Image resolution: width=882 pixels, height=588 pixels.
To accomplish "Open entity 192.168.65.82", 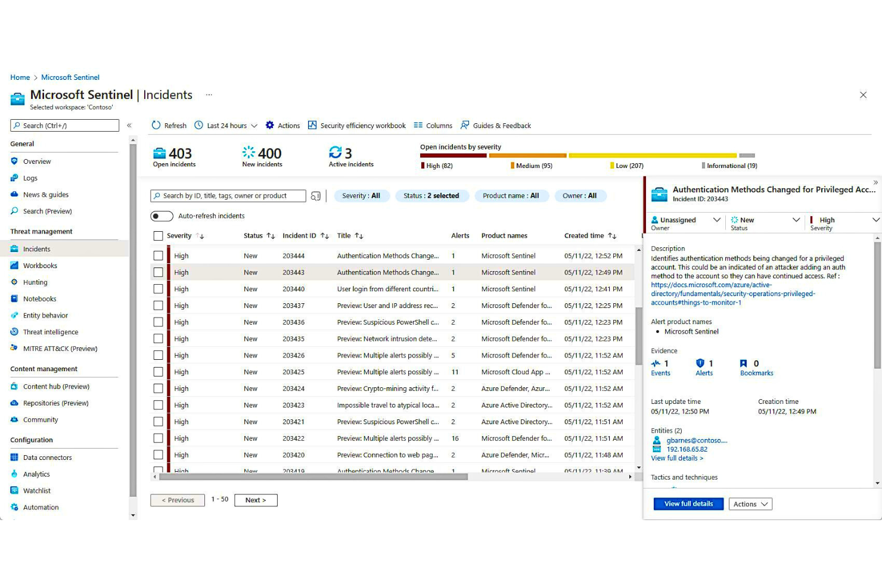I will pyautogui.click(x=687, y=450).
